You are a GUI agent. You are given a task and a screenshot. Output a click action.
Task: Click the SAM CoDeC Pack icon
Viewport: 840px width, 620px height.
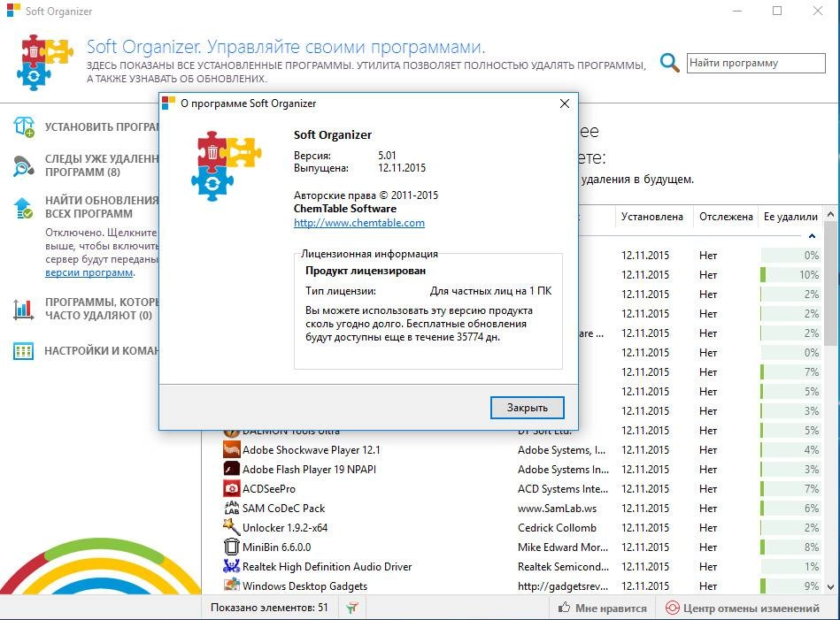[x=231, y=508]
